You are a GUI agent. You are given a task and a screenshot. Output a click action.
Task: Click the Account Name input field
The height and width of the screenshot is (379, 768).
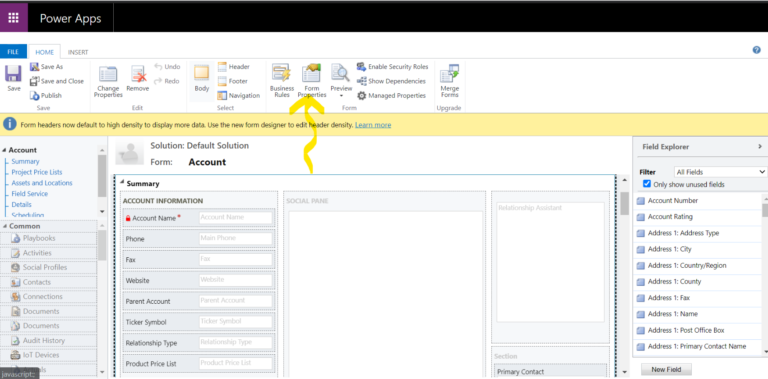pyautogui.click(x=235, y=217)
